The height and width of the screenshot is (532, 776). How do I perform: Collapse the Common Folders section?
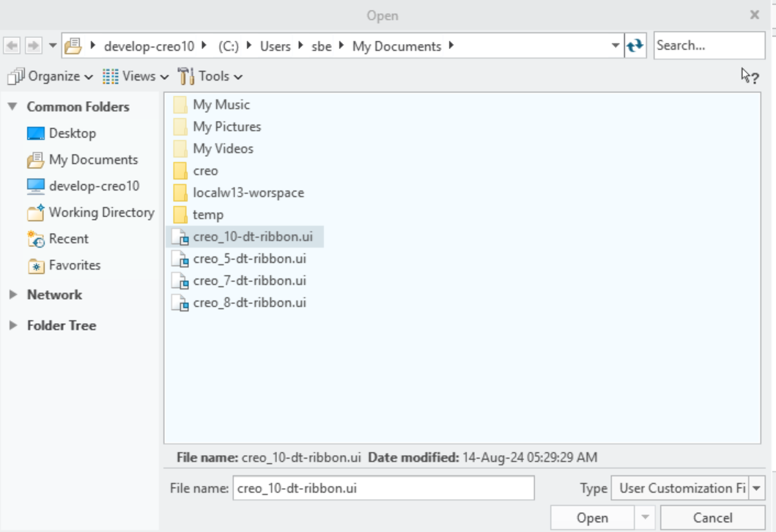[12, 107]
